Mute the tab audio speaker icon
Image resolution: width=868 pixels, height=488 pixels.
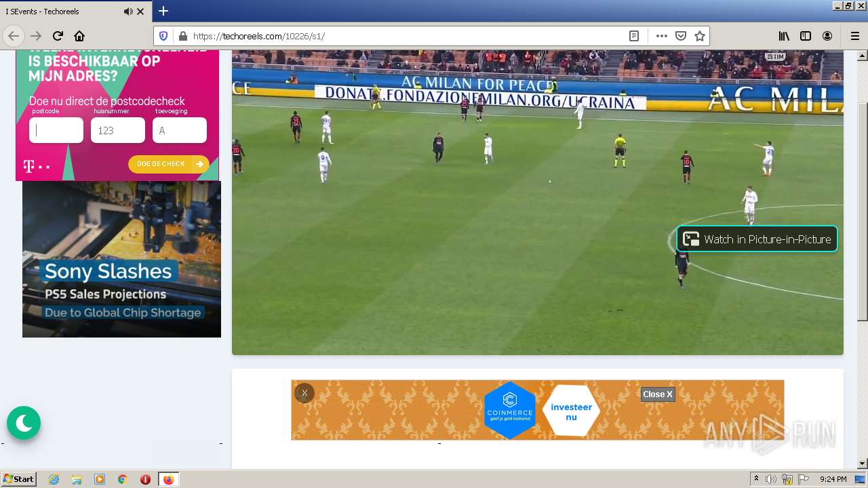(128, 12)
